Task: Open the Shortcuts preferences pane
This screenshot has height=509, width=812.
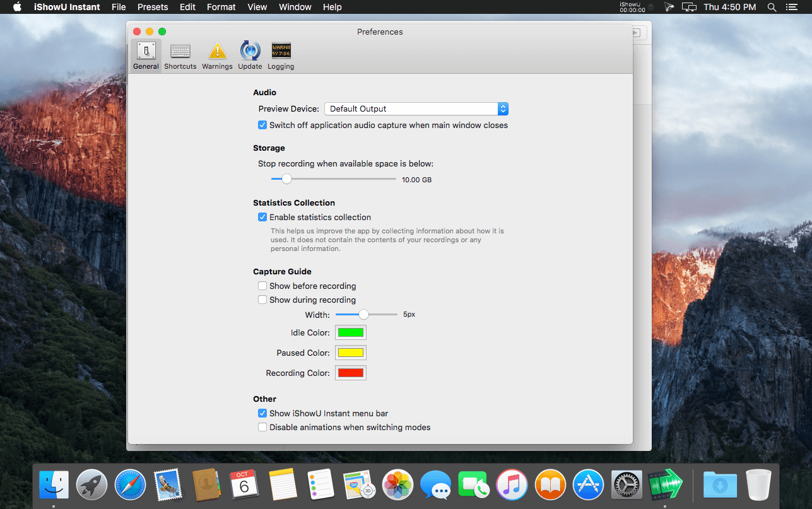Action: 180,56
